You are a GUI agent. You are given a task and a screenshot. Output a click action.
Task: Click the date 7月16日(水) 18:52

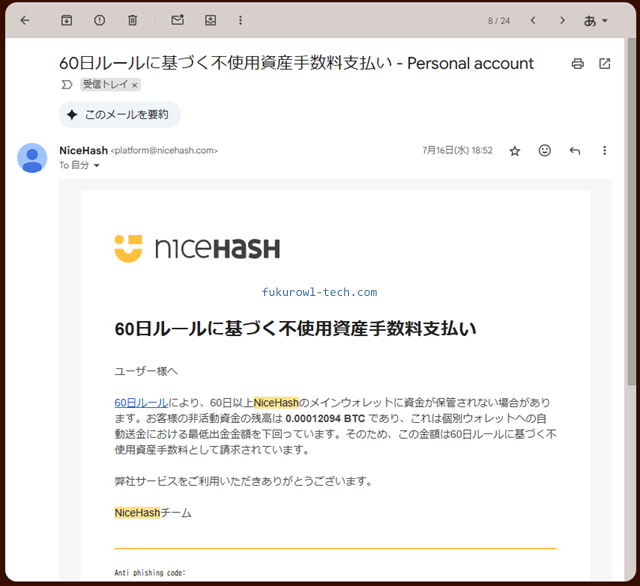[x=457, y=151]
